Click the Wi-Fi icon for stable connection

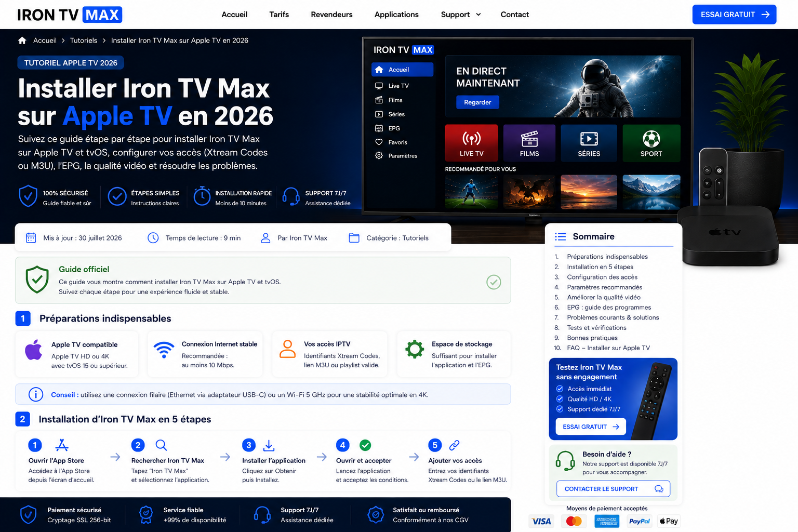[x=164, y=350]
